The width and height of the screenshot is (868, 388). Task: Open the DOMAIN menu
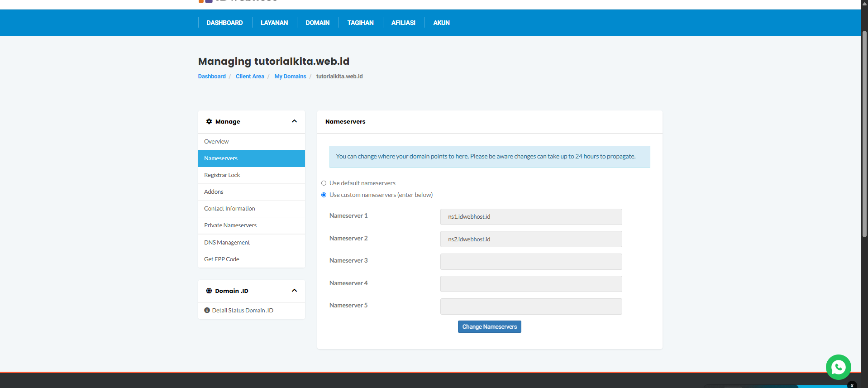tap(317, 23)
